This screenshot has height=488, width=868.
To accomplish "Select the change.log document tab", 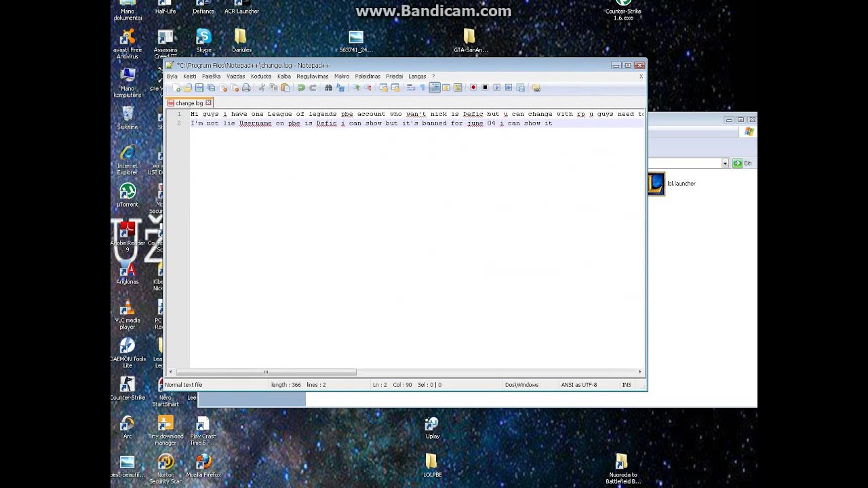I will click(x=189, y=103).
